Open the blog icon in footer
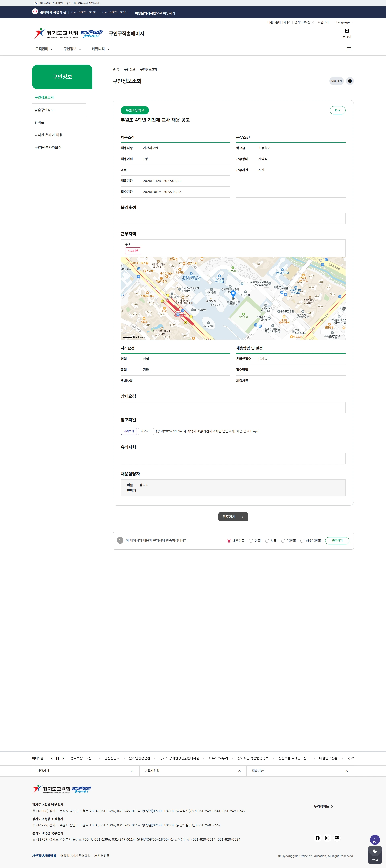The height and width of the screenshot is (868, 386). tap(337, 838)
